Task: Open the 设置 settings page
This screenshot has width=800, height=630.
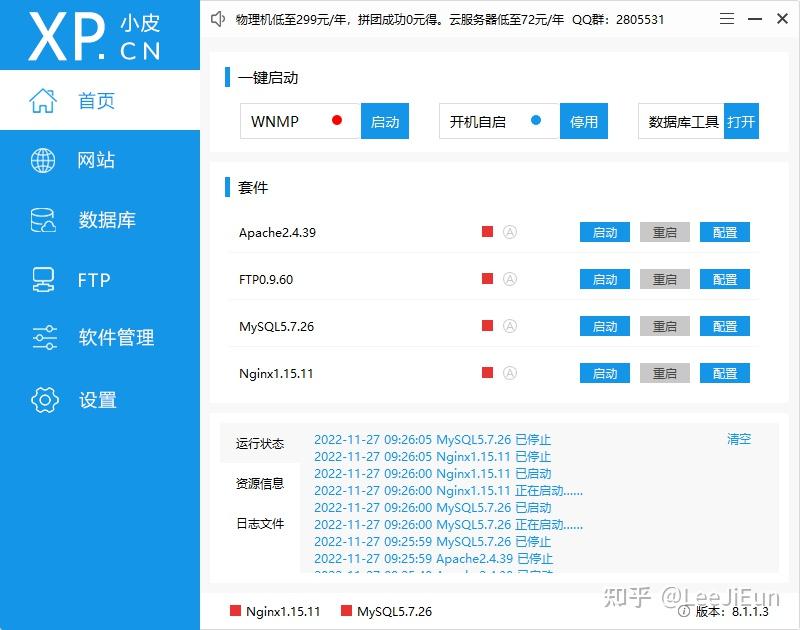Action: coord(99,399)
